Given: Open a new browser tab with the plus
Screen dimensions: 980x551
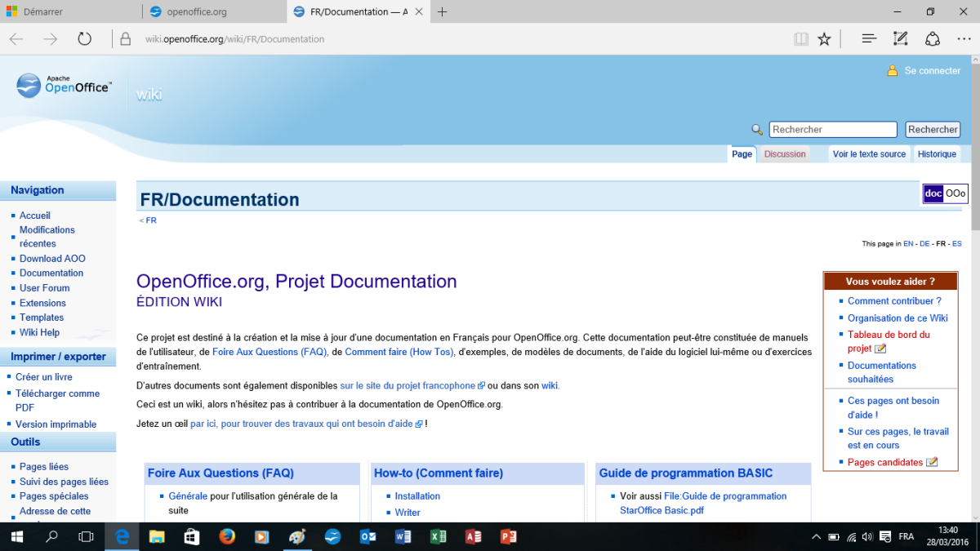Looking at the screenshot, I should coord(442,11).
